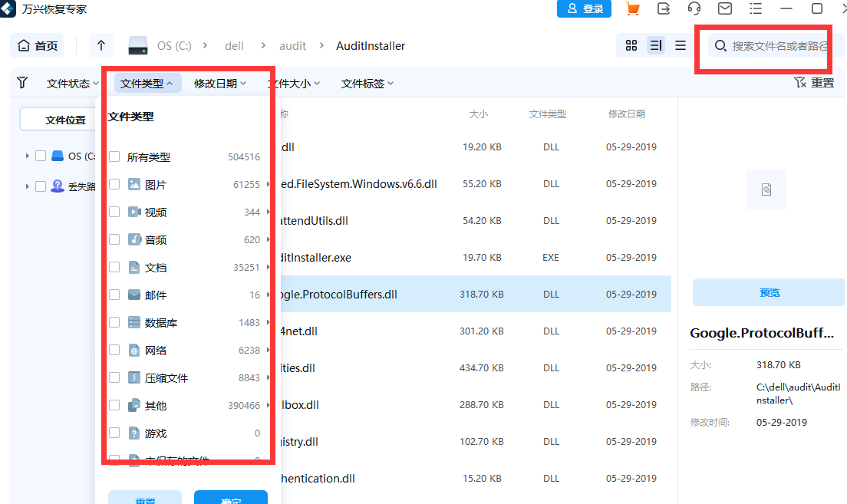
Task: Click the 预览 preview button
Action: [769, 292]
